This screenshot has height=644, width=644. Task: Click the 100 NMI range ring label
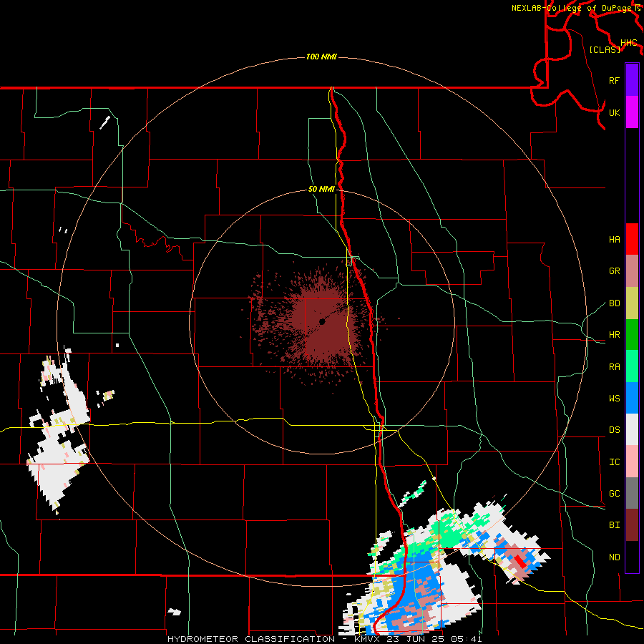pyautogui.click(x=321, y=57)
